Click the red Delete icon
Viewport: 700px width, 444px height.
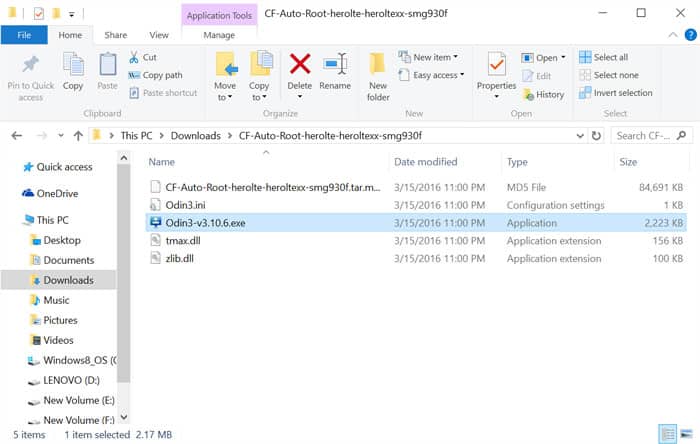point(300,63)
